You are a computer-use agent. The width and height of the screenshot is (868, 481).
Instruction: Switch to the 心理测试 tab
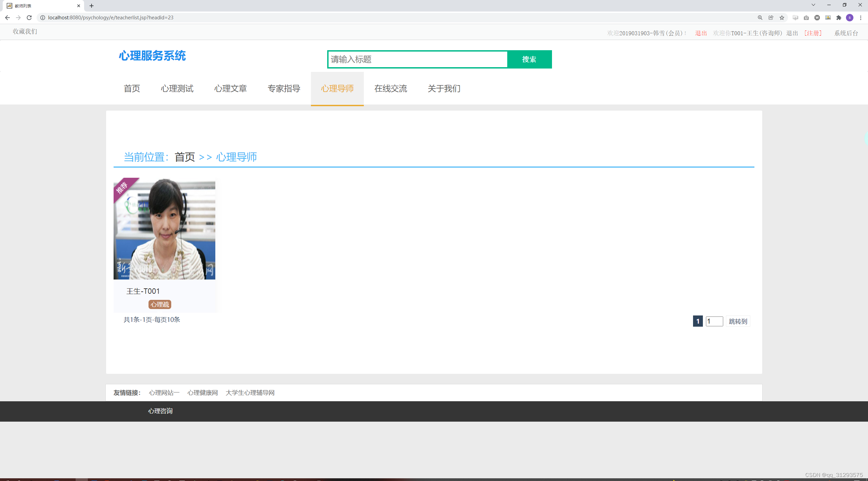[177, 89]
